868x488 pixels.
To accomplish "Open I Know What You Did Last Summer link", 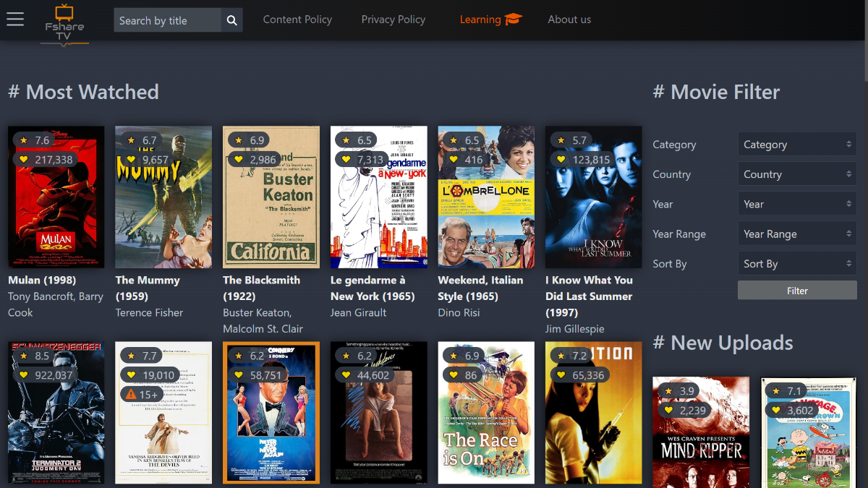I will pyautogui.click(x=589, y=296).
